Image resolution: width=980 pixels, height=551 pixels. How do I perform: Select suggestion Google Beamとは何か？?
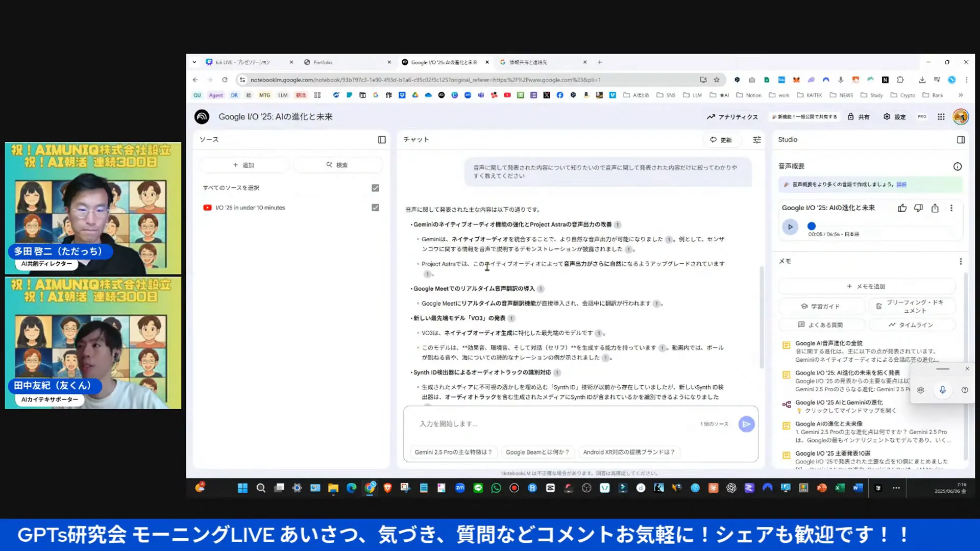click(537, 453)
